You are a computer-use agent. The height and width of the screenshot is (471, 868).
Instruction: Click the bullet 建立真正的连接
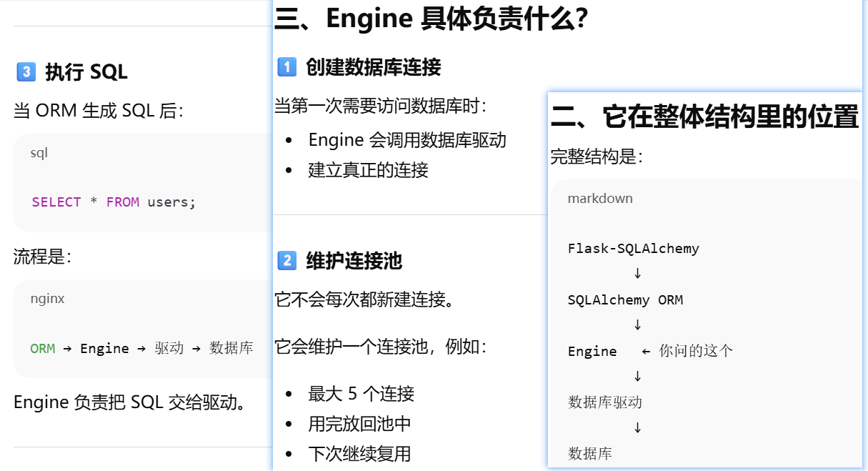point(368,170)
